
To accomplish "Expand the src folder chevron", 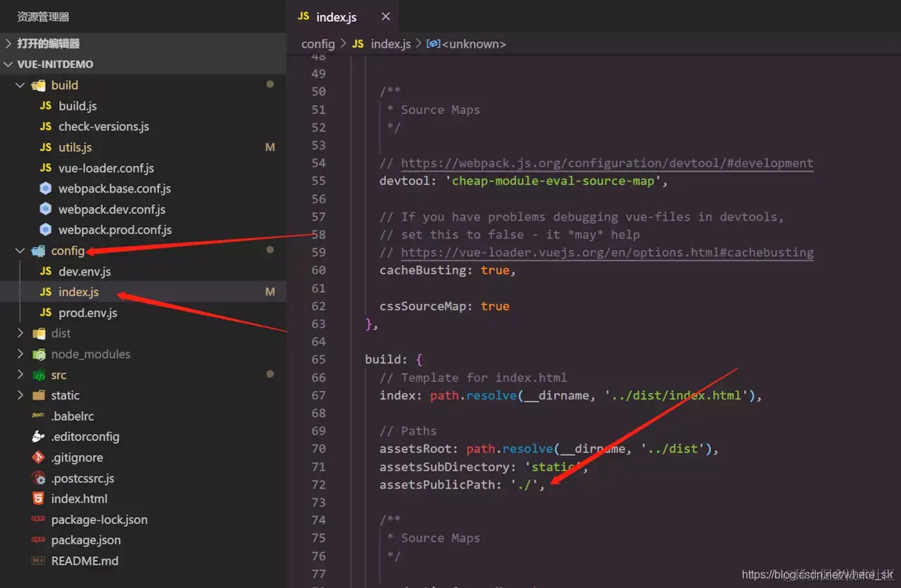I will click(20, 375).
